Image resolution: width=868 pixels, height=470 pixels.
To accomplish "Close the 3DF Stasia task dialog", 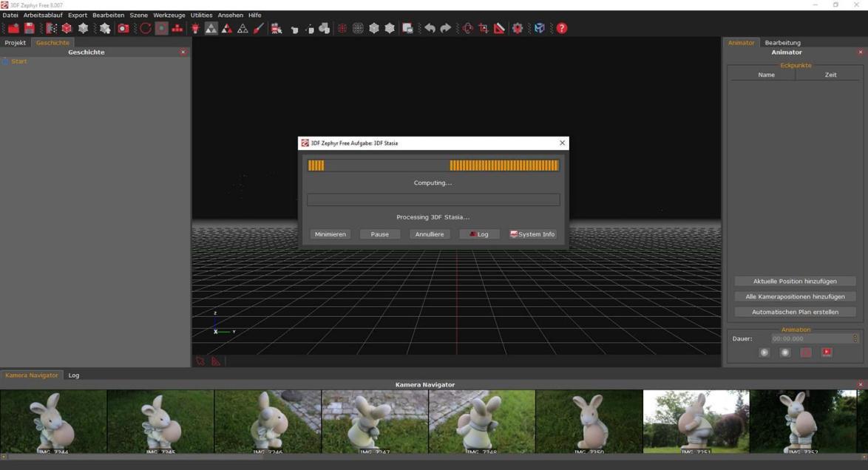I will pyautogui.click(x=563, y=143).
